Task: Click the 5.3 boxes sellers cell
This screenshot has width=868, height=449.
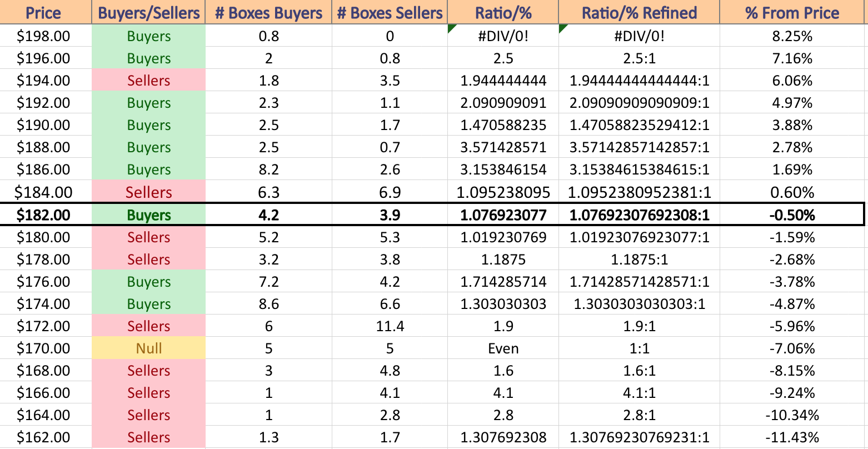Action: [x=390, y=237]
